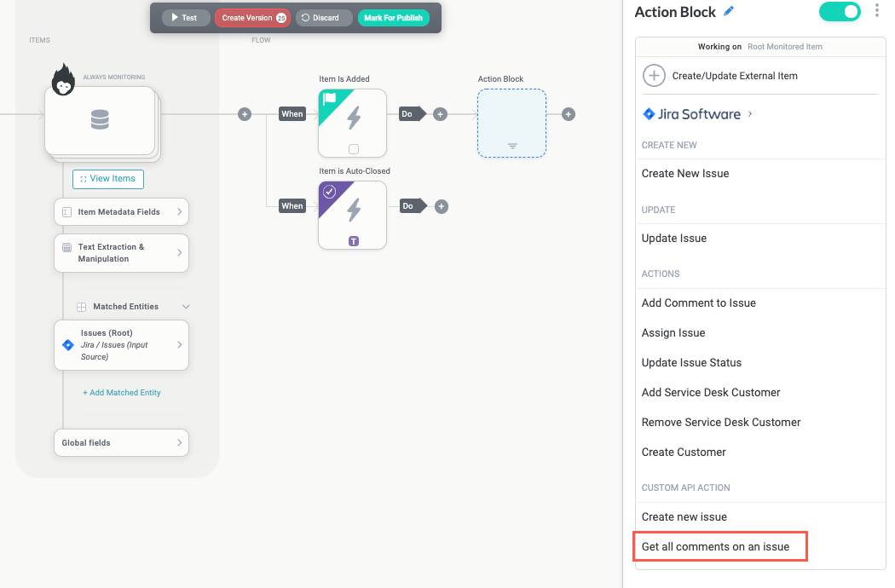Click the Mark For Publish button
This screenshot has width=895, height=588.
393,17
